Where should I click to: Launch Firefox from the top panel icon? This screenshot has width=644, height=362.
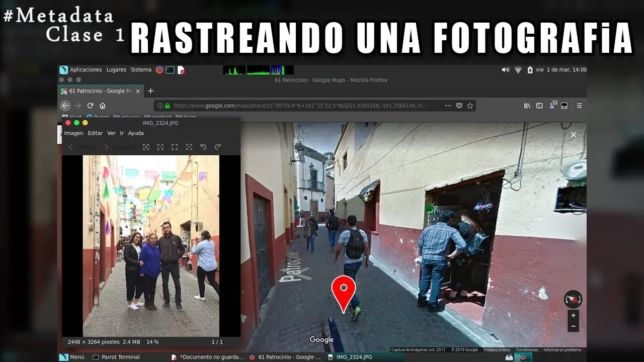click(x=159, y=70)
